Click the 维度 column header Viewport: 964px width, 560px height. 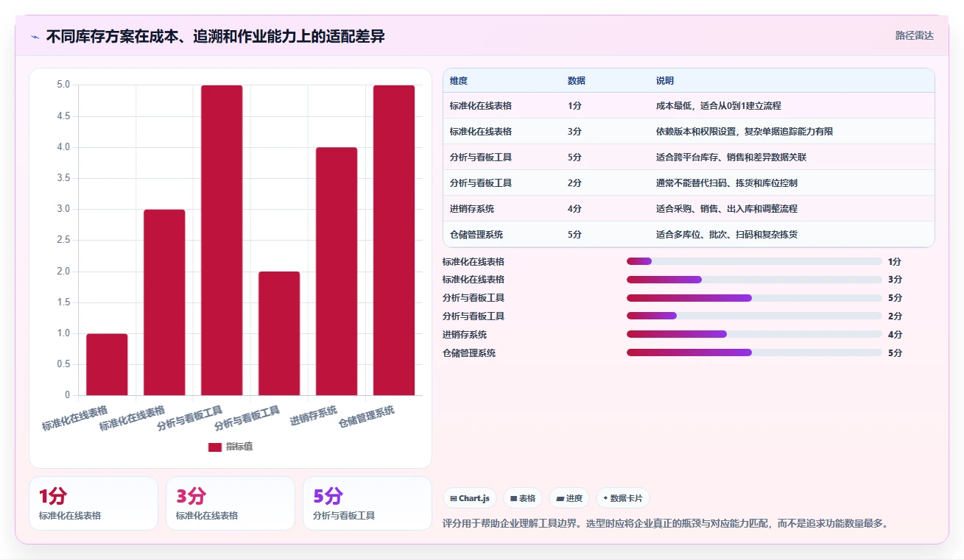[x=459, y=81]
